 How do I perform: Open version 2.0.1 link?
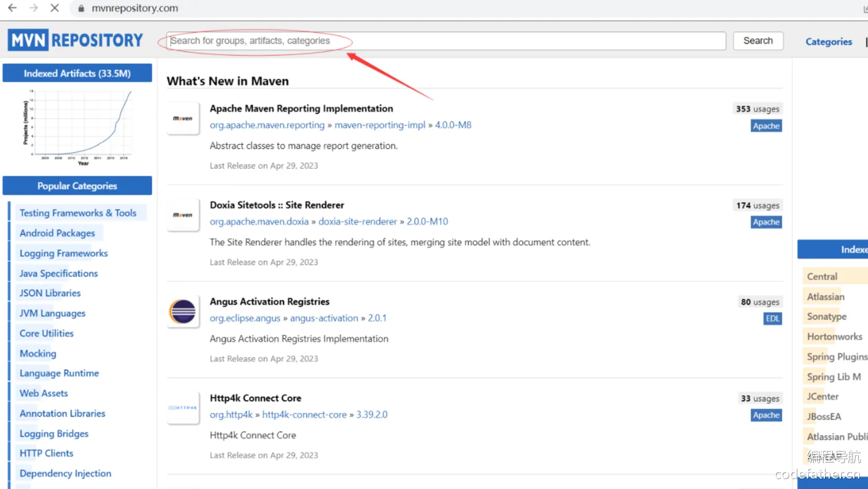[x=377, y=318]
